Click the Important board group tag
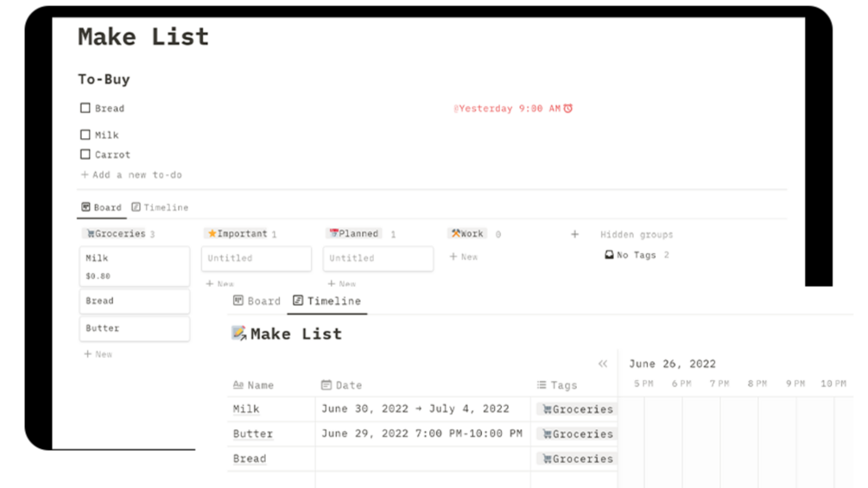Screen dimensions: 868x488 237,234
